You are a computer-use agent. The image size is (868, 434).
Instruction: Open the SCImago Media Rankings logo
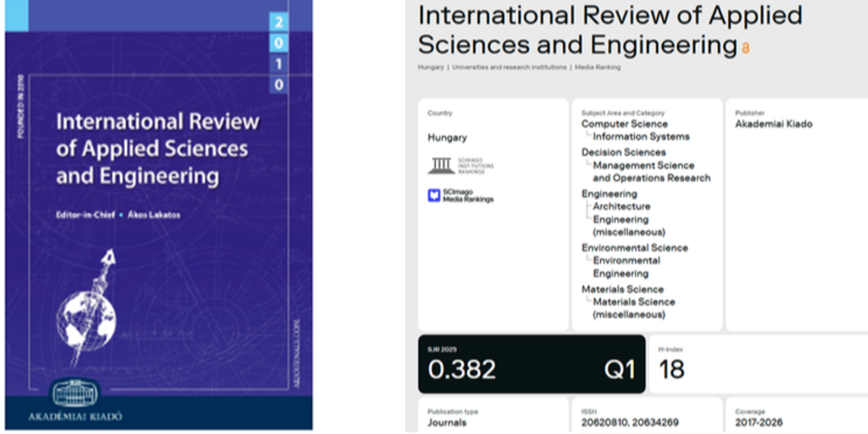click(460, 196)
